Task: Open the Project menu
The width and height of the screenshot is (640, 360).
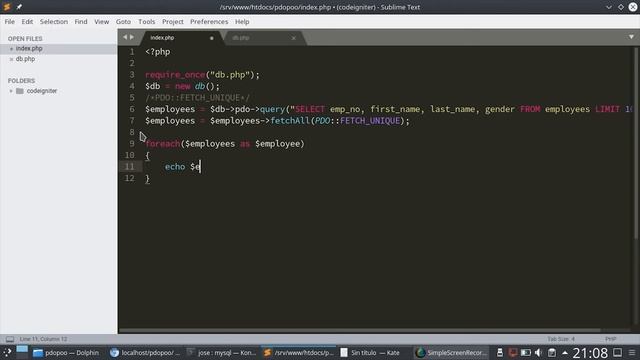Action: pyautogui.click(x=173, y=22)
